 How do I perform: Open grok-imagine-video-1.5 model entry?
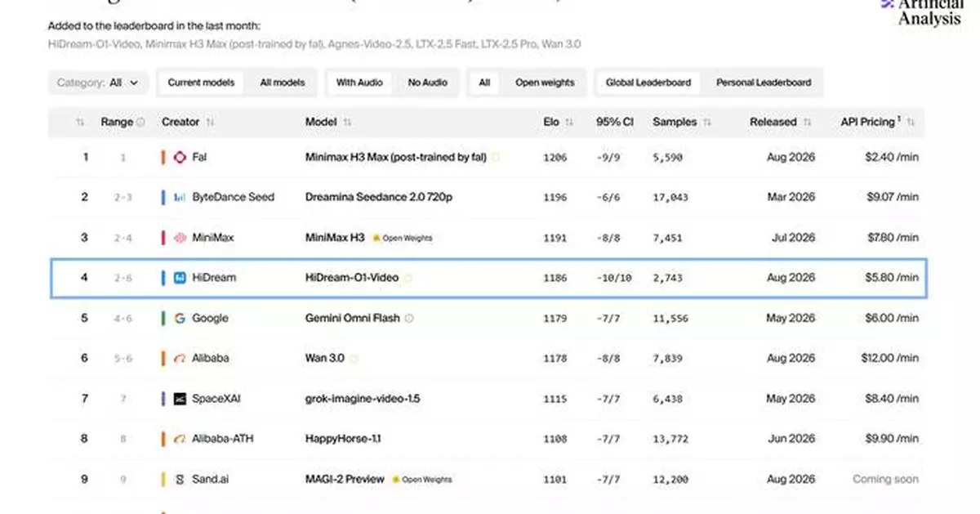(363, 399)
